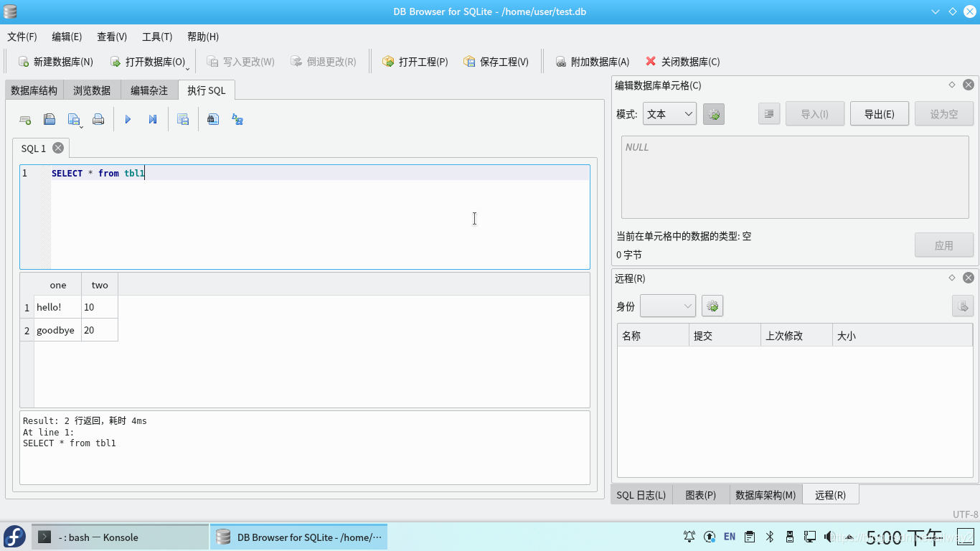Switch to the 浏览数据 tab
Viewport: 980px width, 551px height.
[x=90, y=90]
